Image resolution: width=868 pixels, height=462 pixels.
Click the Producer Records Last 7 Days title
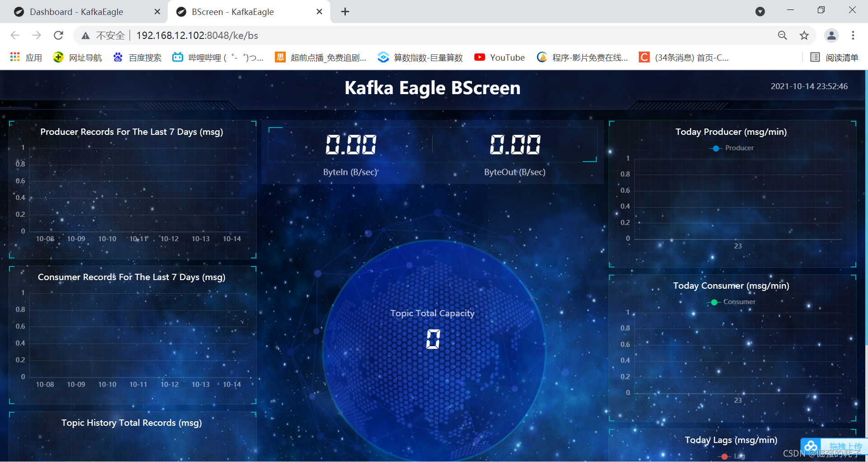coord(132,132)
